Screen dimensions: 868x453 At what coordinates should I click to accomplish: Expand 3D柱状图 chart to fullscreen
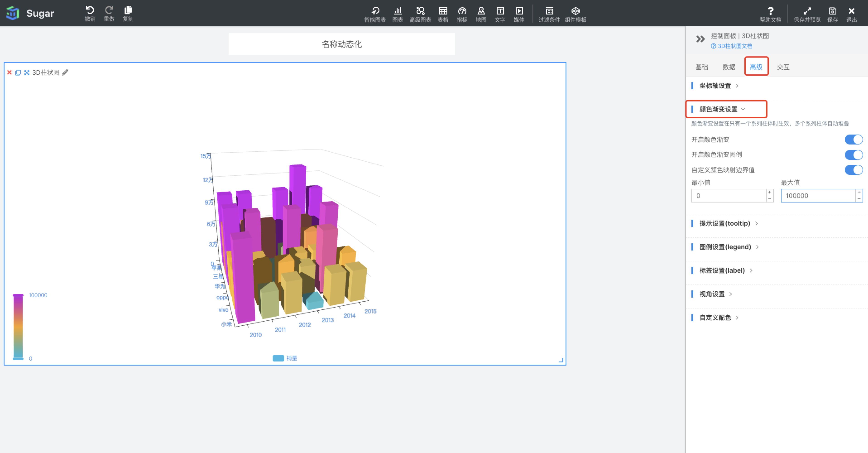27,72
